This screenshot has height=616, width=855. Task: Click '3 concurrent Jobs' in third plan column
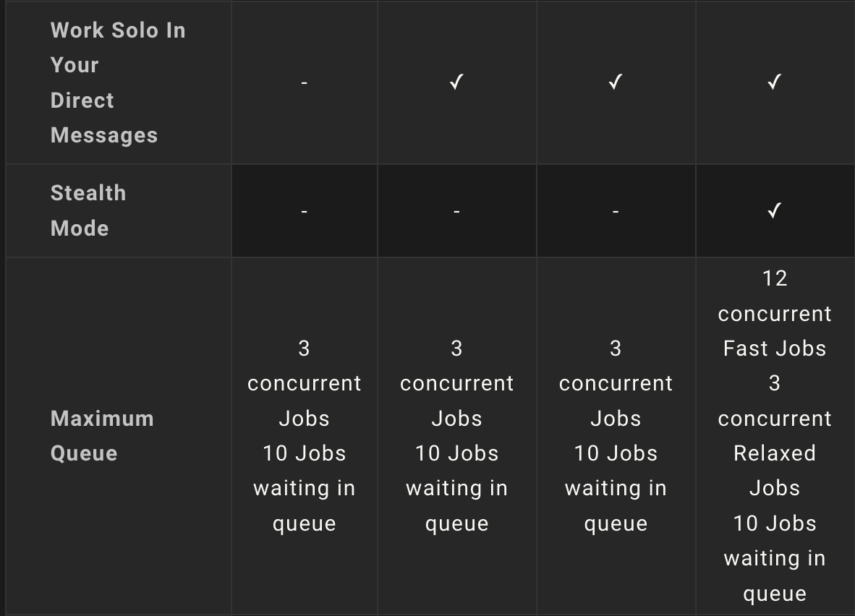(616, 383)
